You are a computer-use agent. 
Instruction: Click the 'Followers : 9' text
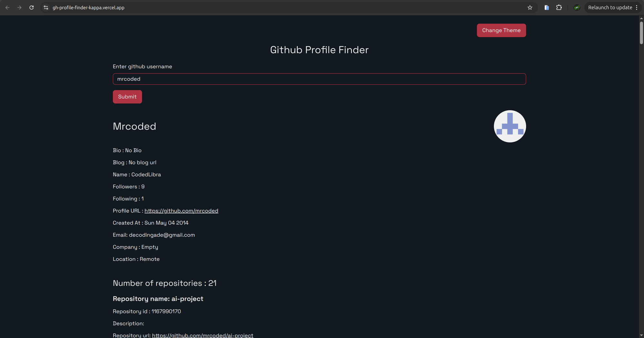click(x=129, y=187)
